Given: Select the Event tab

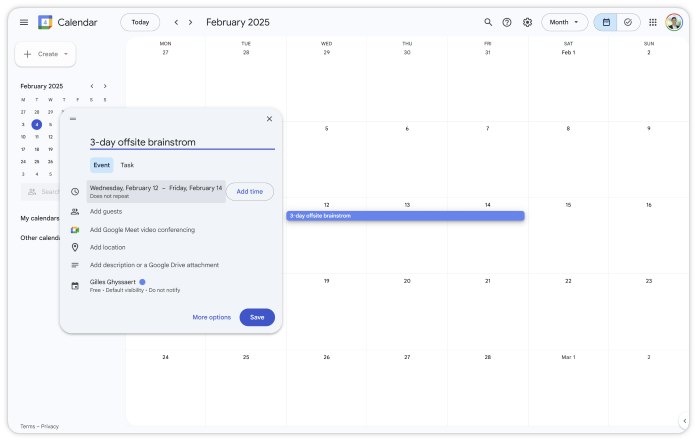Looking at the screenshot, I should (x=101, y=165).
